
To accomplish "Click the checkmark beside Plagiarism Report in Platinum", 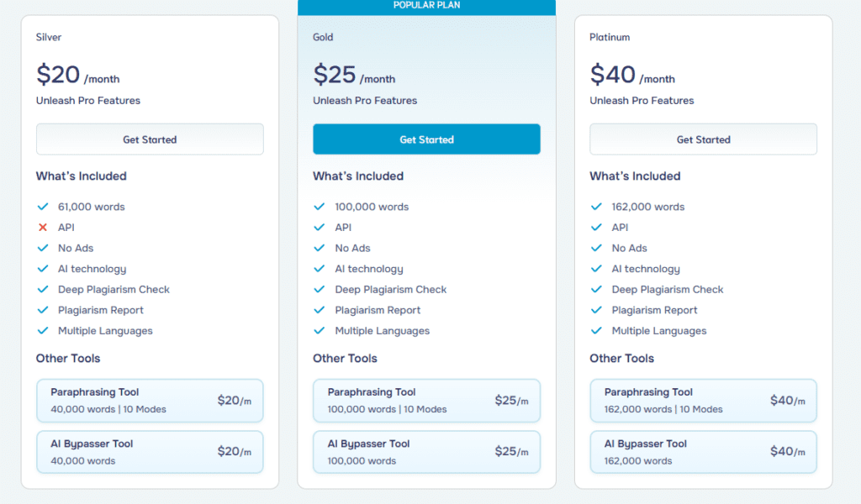I will pos(597,309).
